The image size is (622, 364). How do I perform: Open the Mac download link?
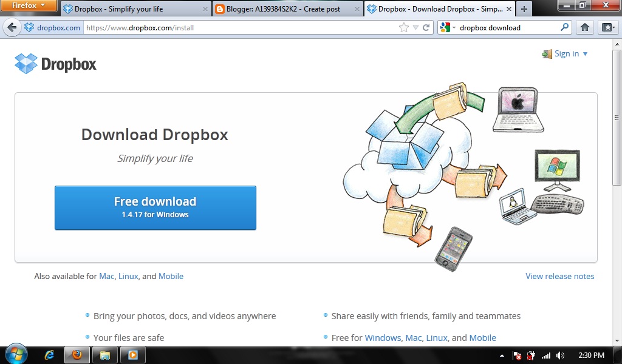[x=106, y=276]
